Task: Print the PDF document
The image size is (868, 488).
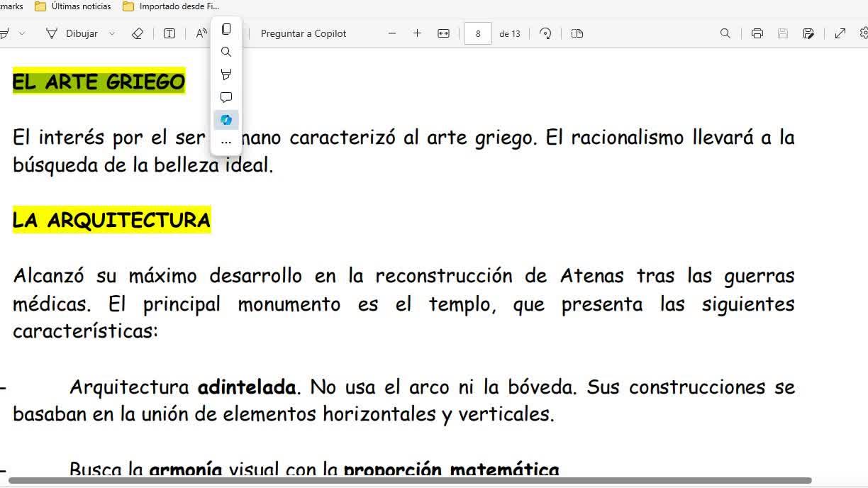Action: click(757, 33)
